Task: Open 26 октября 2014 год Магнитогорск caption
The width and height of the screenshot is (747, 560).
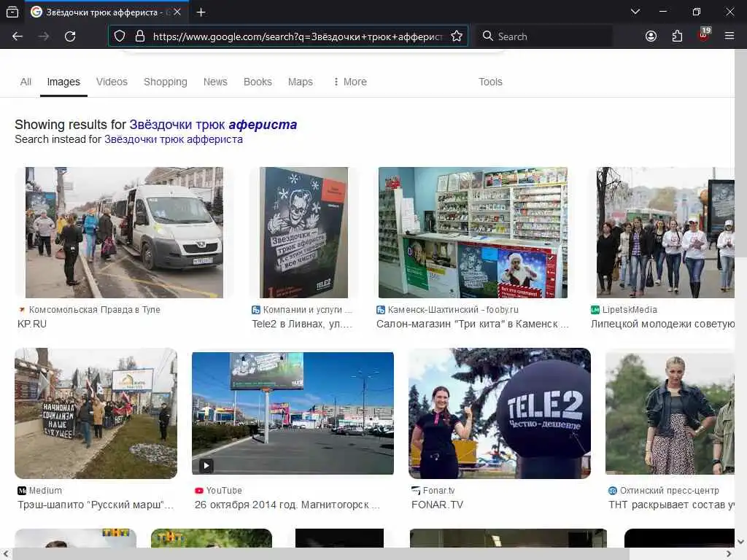Action: click(x=287, y=505)
